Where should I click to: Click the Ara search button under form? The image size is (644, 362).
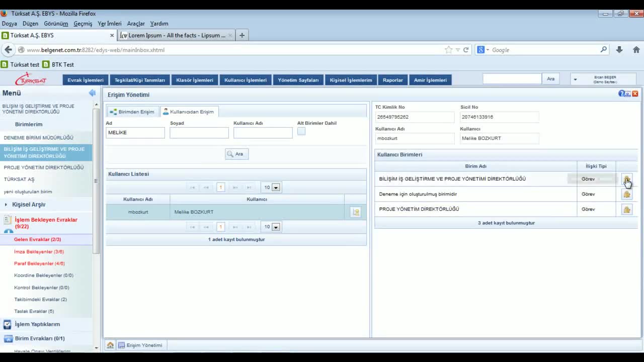point(236,154)
